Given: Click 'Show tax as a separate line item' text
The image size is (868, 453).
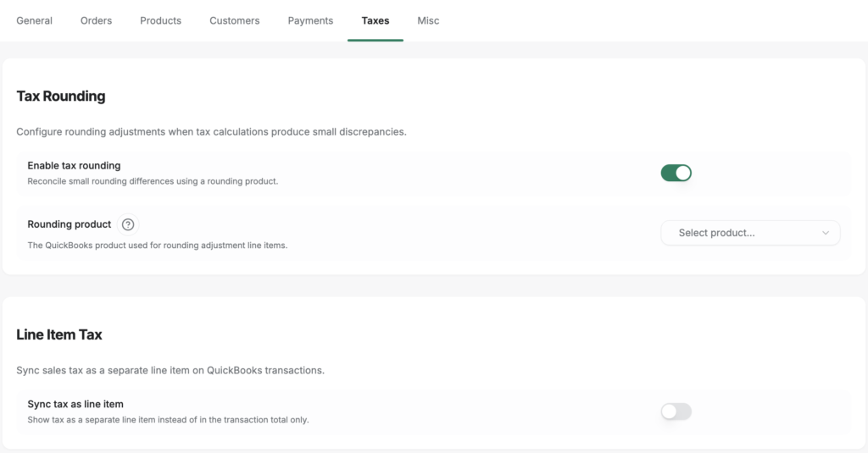Looking at the screenshot, I should [x=169, y=420].
